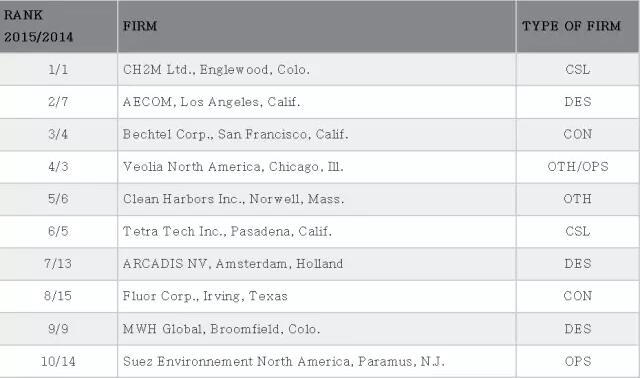Click the OTH type cell for Clean Harbors
Screen dimensions: 642x378
coord(578,199)
